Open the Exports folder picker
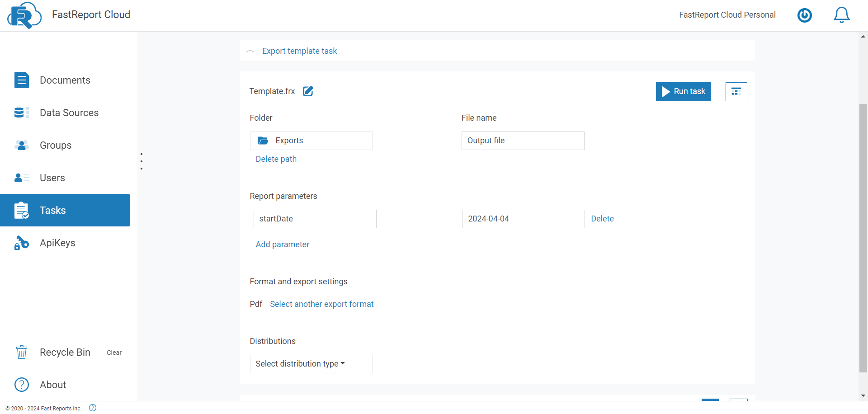Viewport: 868px width, 414px height. [x=311, y=141]
